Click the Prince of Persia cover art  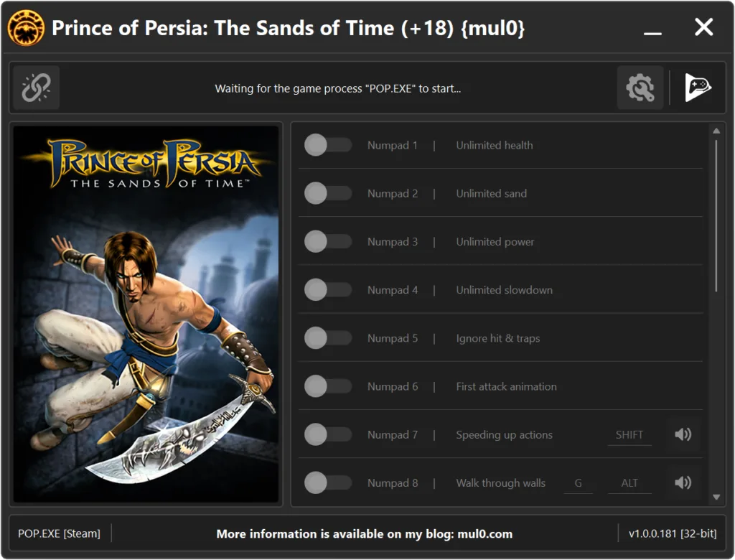tap(146, 312)
